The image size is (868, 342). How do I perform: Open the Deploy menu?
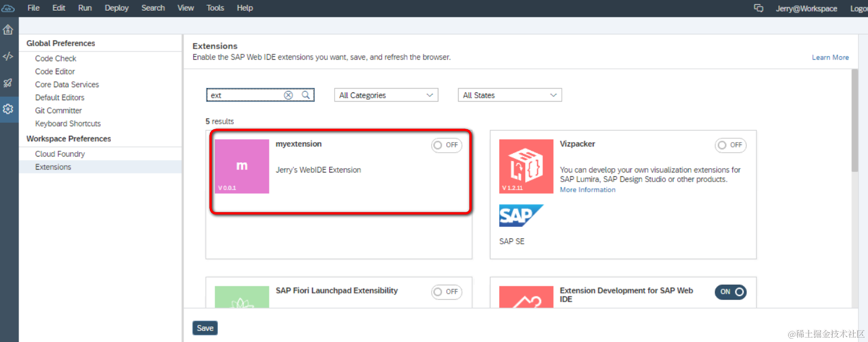click(x=117, y=8)
